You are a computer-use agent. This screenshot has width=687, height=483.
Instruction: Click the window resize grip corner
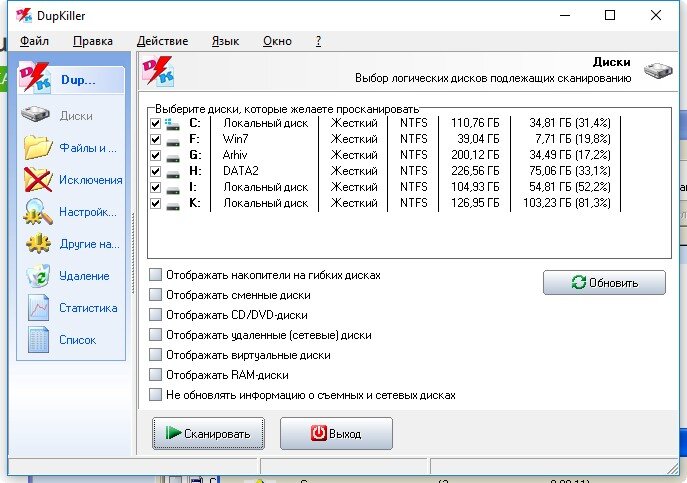click(x=673, y=468)
